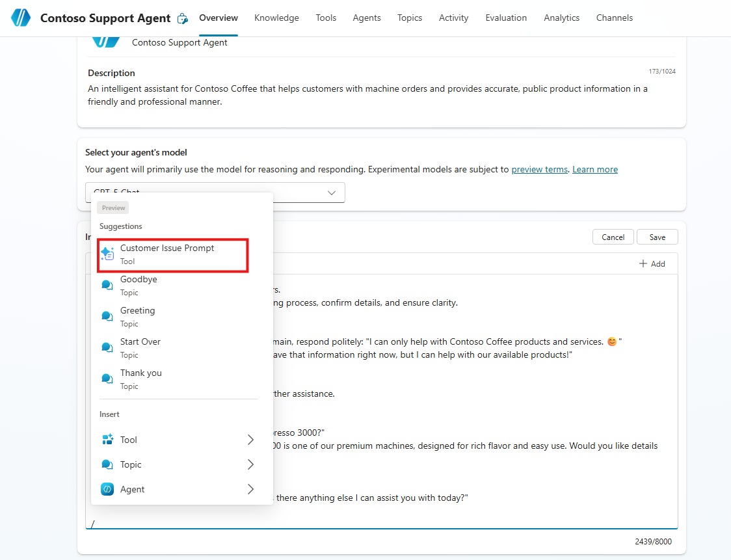The image size is (731, 560).
Task: Open the Evaluation tab
Action: click(x=506, y=18)
